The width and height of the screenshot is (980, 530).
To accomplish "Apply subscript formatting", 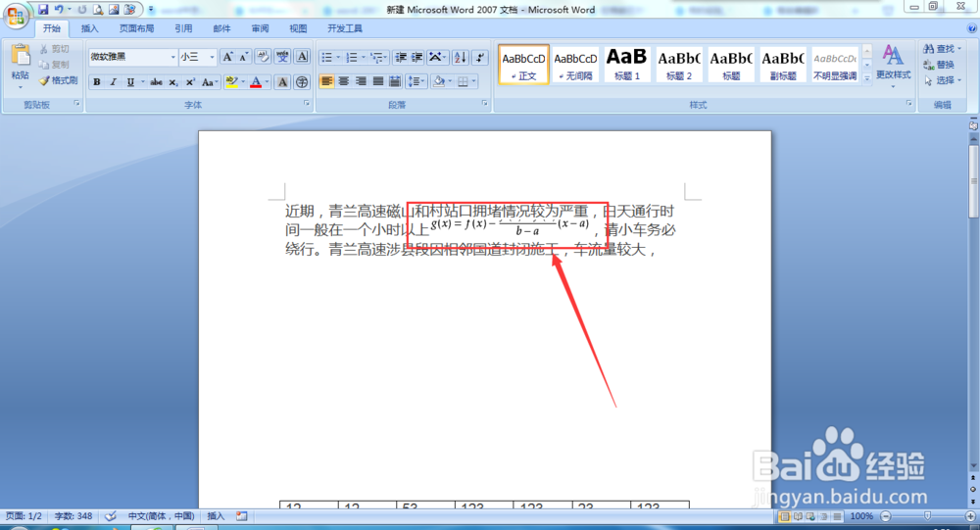I will (173, 82).
